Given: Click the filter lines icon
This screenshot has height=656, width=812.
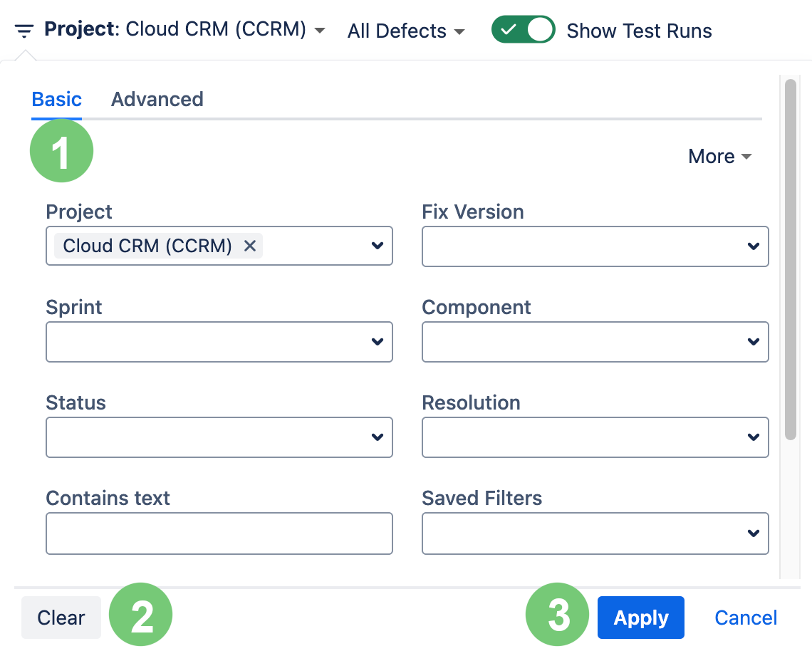Looking at the screenshot, I should 24,31.
